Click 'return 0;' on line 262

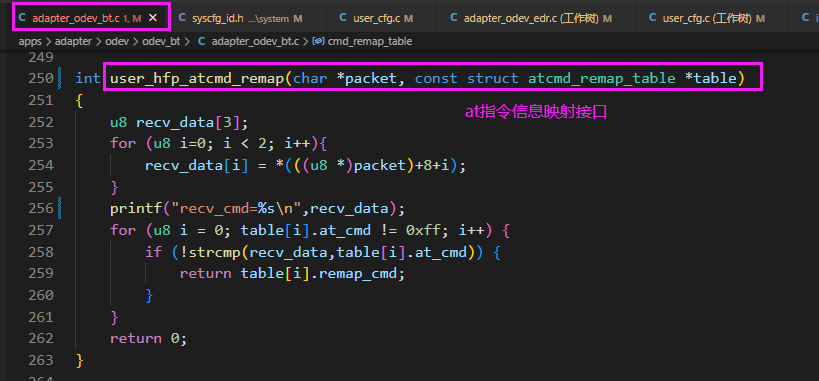click(x=148, y=338)
